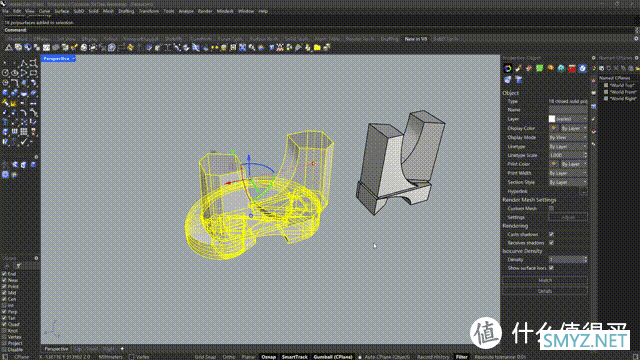Switch to the New in V8 toolbar tab
Screen dimensions: 640x360
coord(416,39)
